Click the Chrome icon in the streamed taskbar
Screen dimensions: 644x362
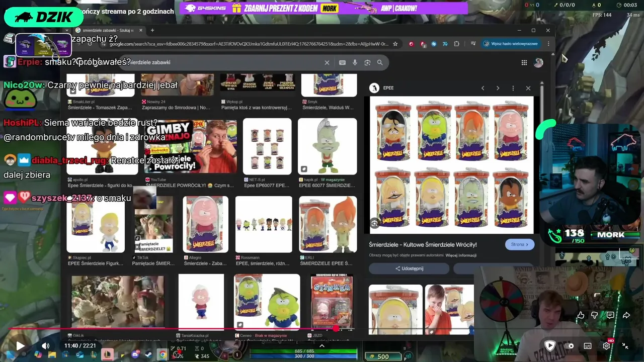point(162,355)
